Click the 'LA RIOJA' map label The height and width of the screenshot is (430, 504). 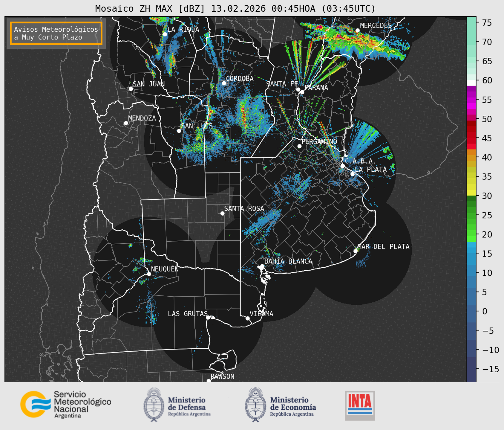(x=183, y=29)
